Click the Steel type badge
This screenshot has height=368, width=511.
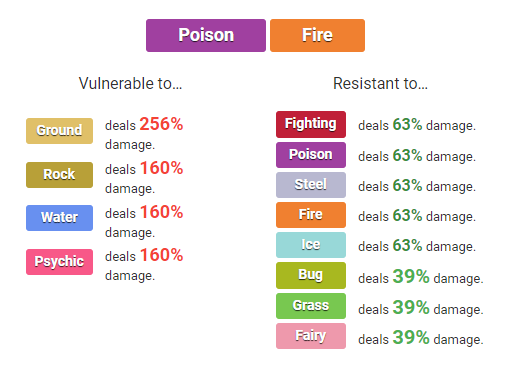pyautogui.click(x=311, y=185)
